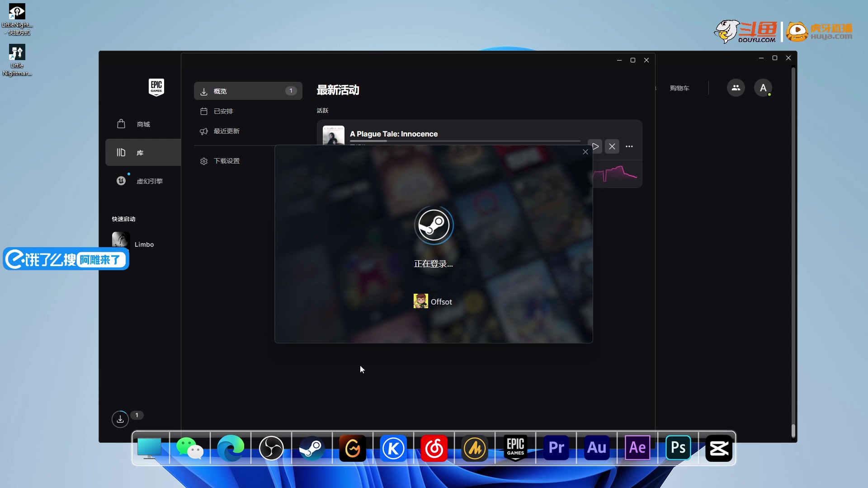Click the Offsot account avatar
The width and height of the screenshot is (868, 488).
point(421,301)
